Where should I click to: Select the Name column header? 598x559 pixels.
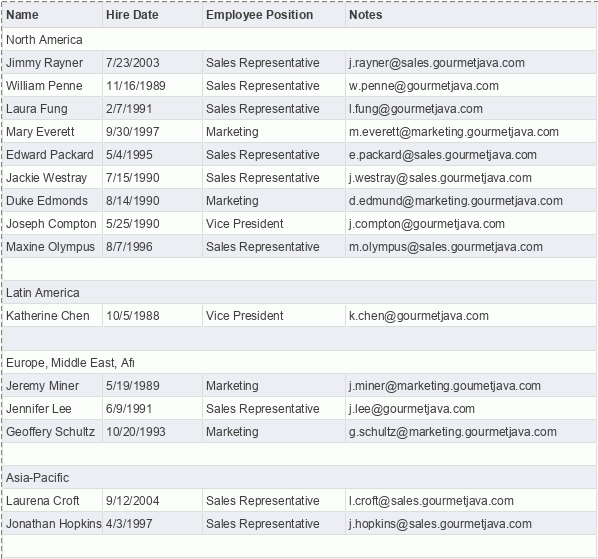point(53,15)
